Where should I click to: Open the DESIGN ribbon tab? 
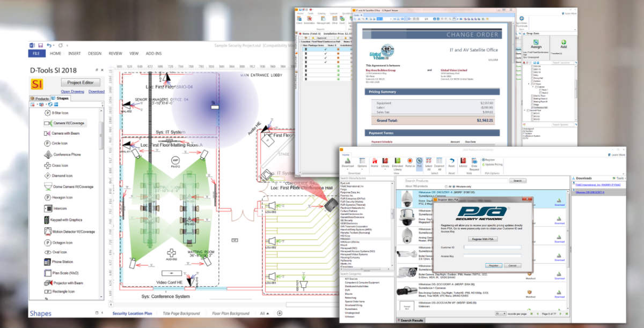click(95, 54)
